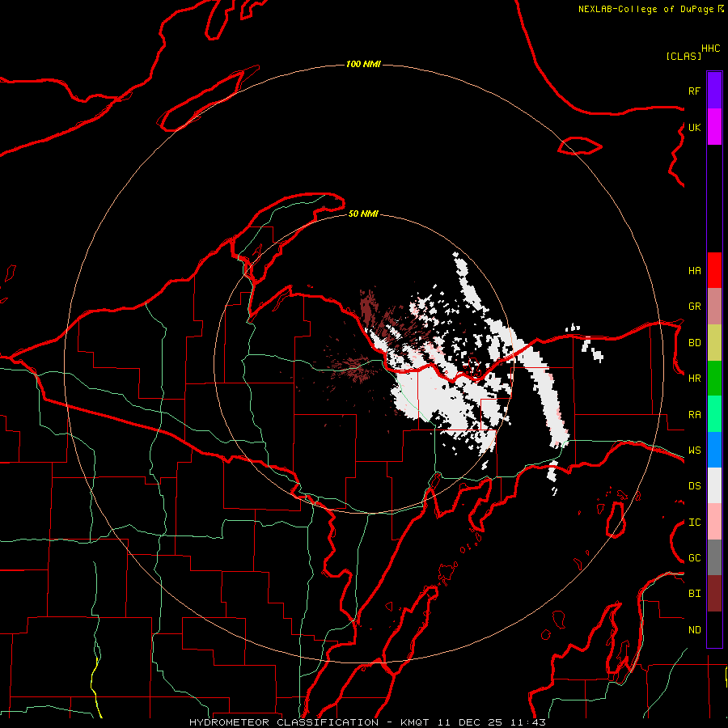
Task: Click the WS blue legend swatch
Action: (714, 450)
